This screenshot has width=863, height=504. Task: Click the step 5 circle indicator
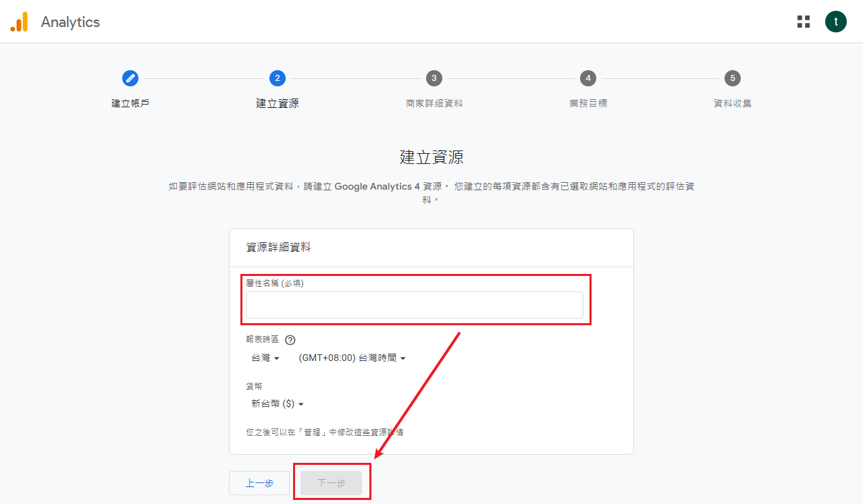(733, 78)
